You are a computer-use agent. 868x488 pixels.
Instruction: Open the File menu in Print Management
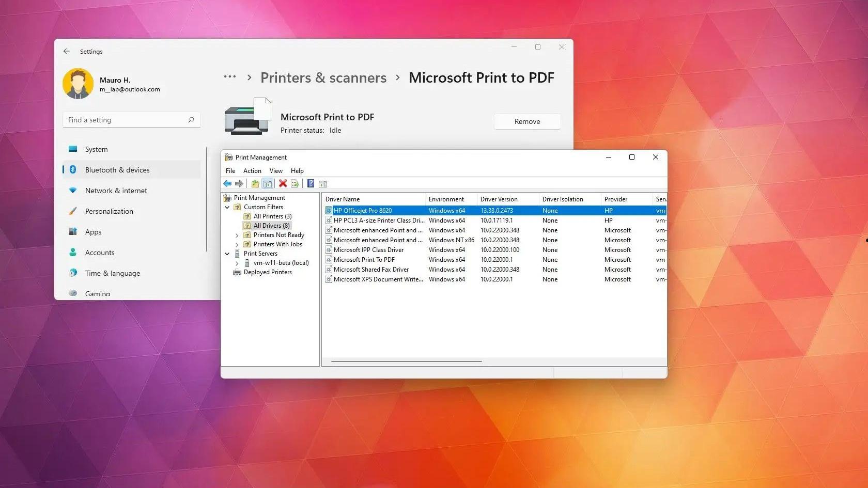pos(230,171)
